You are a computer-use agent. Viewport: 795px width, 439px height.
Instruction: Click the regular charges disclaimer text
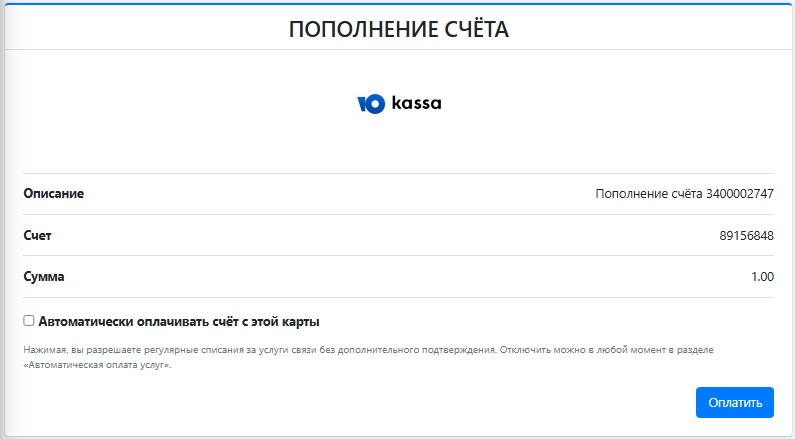click(x=368, y=357)
